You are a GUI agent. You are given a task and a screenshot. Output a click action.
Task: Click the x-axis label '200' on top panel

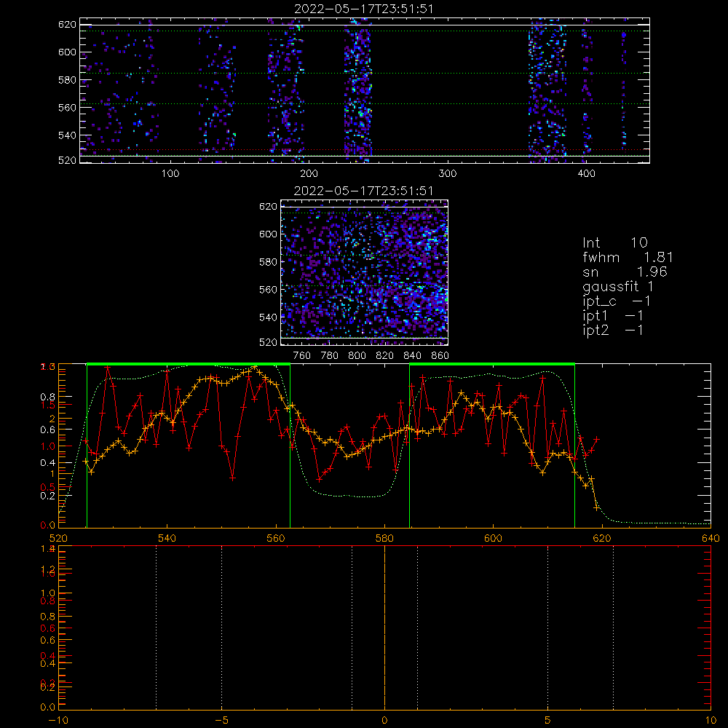309,174
